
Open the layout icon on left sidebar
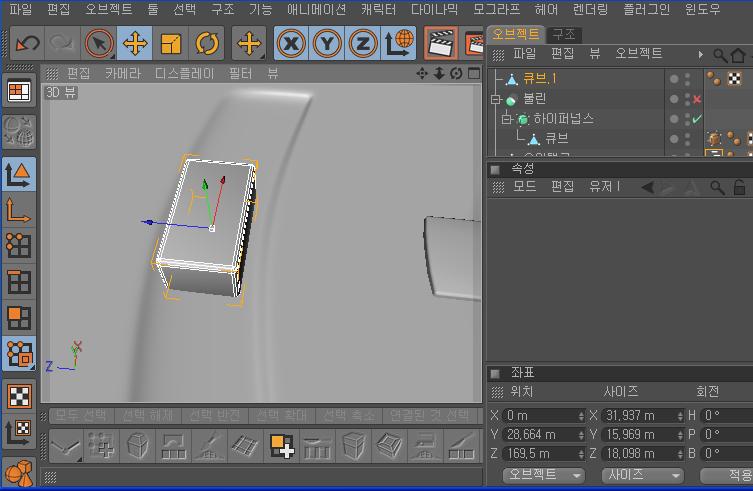(x=19, y=91)
